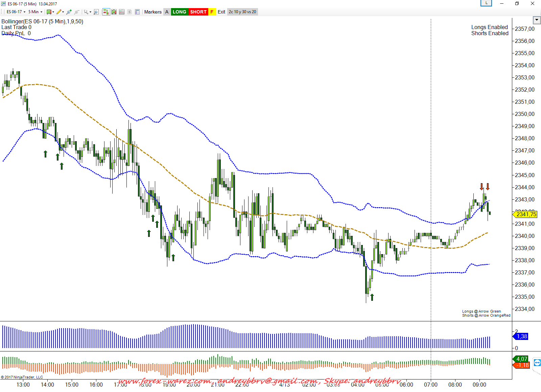Open the Data Series candlestick icon
This screenshot has width=541, height=392.
[114, 12]
